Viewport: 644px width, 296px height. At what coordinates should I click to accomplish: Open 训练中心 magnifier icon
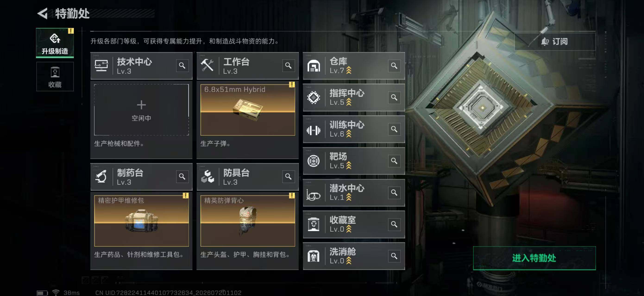(x=394, y=129)
